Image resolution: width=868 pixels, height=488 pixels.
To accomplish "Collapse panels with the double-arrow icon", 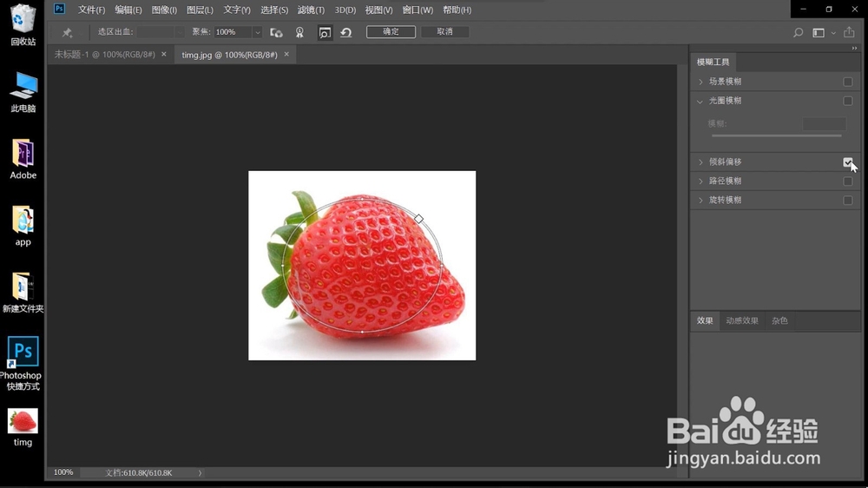I will tap(854, 49).
